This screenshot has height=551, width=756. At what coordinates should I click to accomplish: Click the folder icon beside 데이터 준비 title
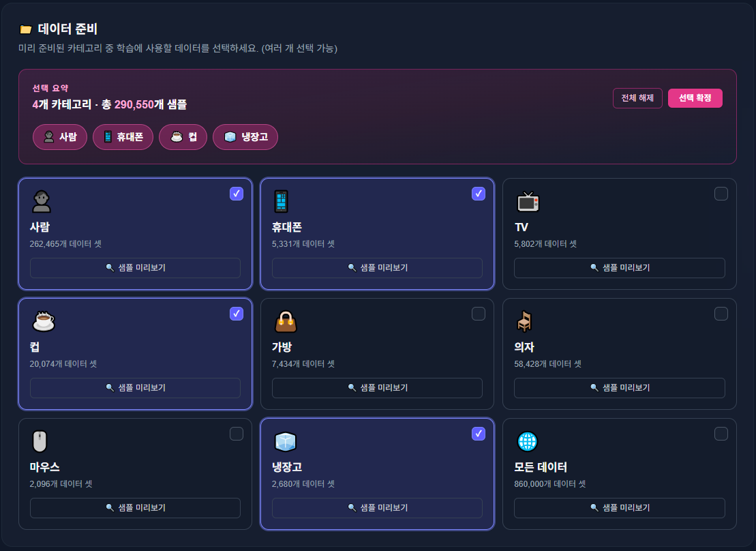pos(25,29)
